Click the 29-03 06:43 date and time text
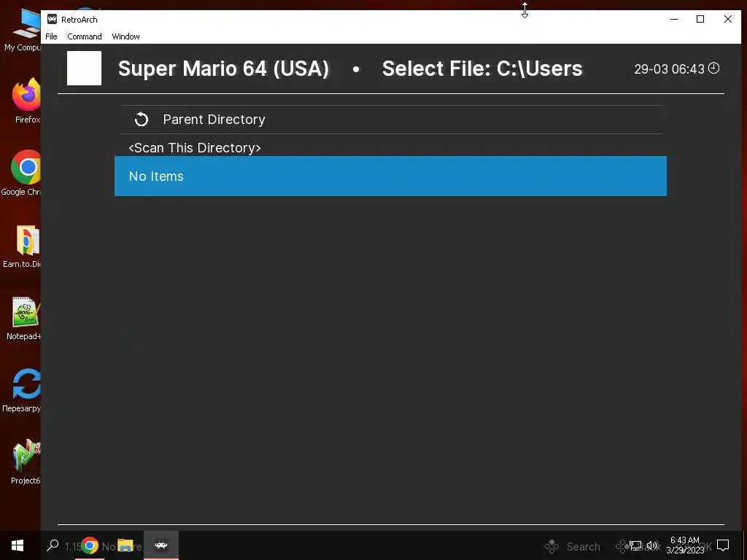Screen dimensions: 747x560 pyautogui.click(x=669, y=69)
